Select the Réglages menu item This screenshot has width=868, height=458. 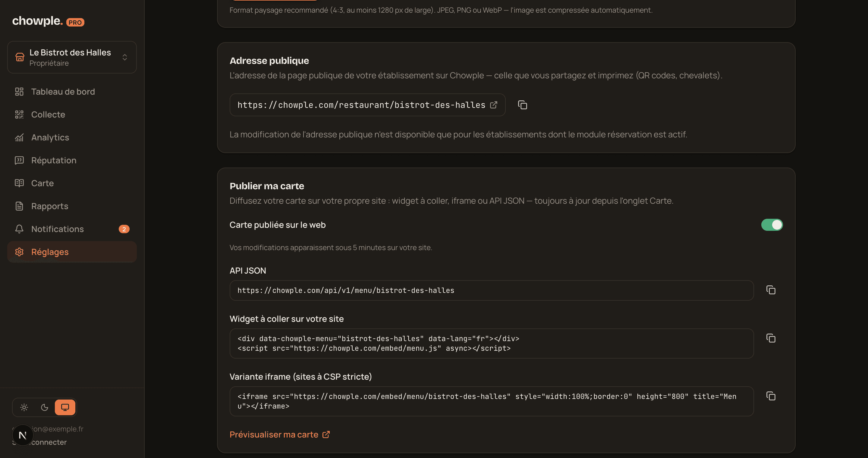(x=72, y=252)
